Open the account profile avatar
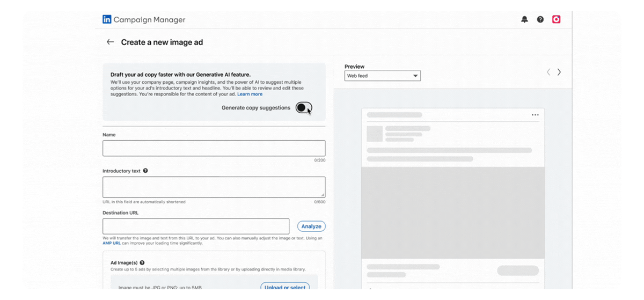This screenshot has width=644, height=300. click(x=557, y=19)
